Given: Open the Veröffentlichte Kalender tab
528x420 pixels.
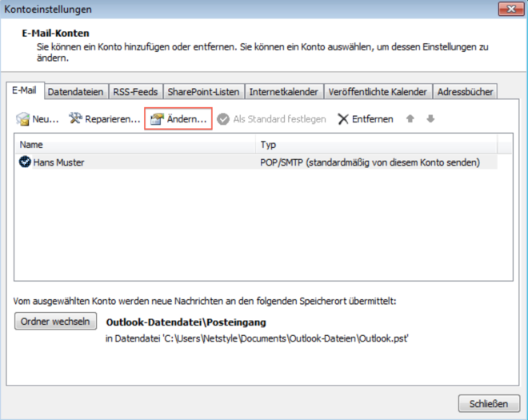Looking at the screenshot, I should [x=378, y=92].
